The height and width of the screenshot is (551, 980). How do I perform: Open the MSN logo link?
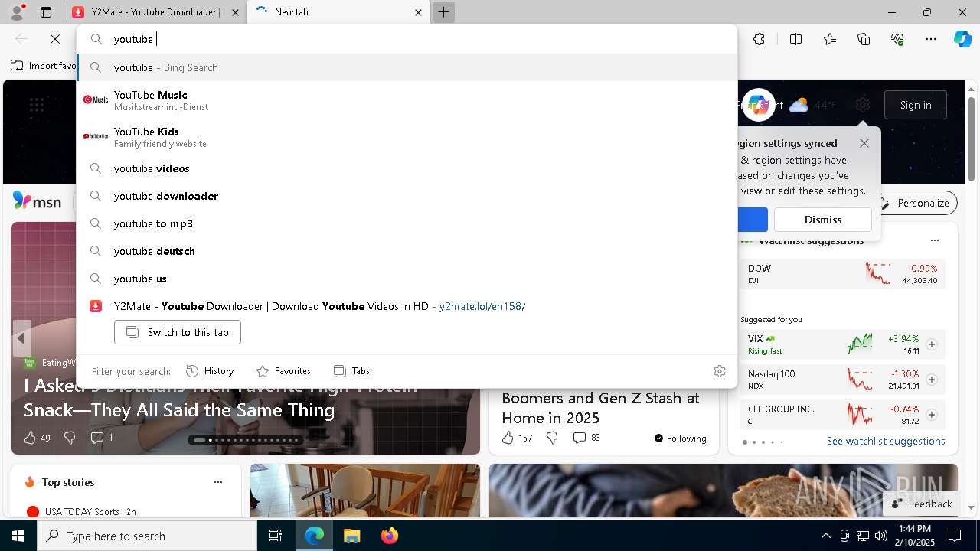click(x=37, y=201)
